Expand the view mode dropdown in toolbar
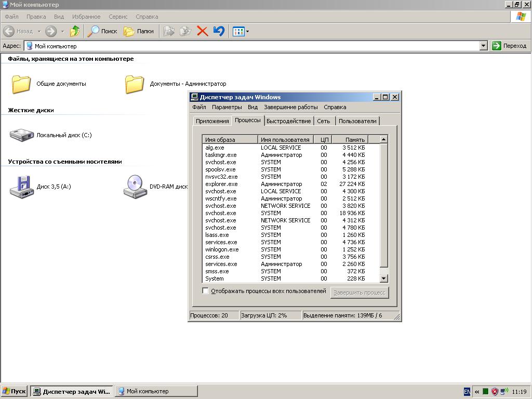532x399 pixels. (247, 31)
